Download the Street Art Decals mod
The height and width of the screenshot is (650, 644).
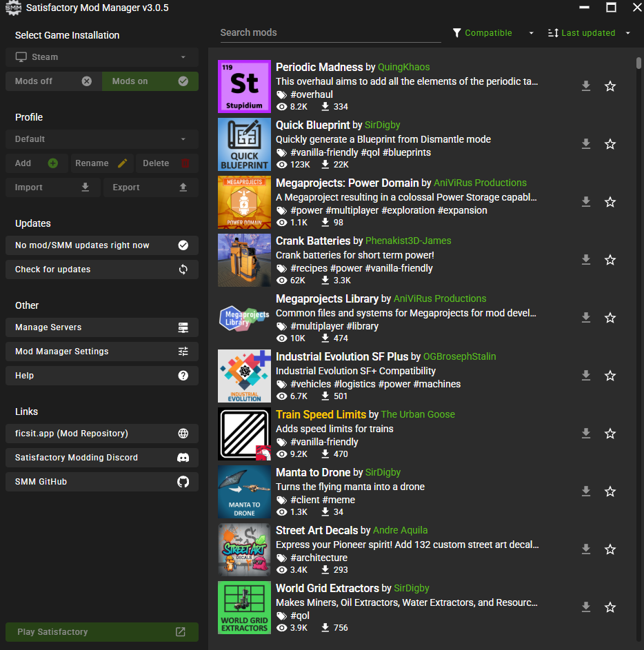pos(585,549)
